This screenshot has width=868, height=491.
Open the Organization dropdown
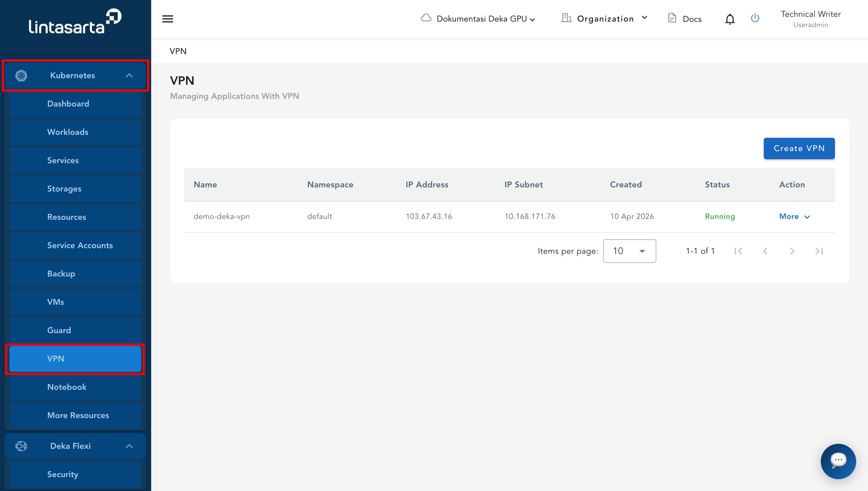click(x=604, y=18)
